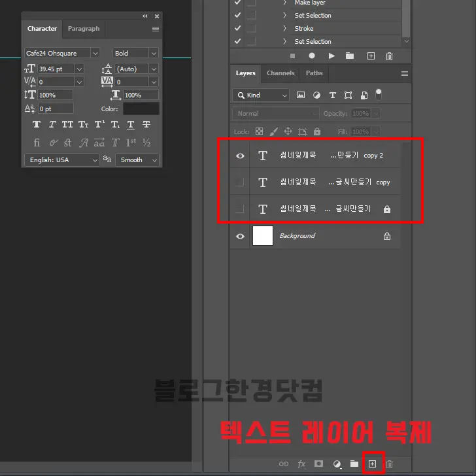Screen dimensions: 476x476
Task: Enable contextual alternates OpenType icon
Action: click(x=54, y=143)
